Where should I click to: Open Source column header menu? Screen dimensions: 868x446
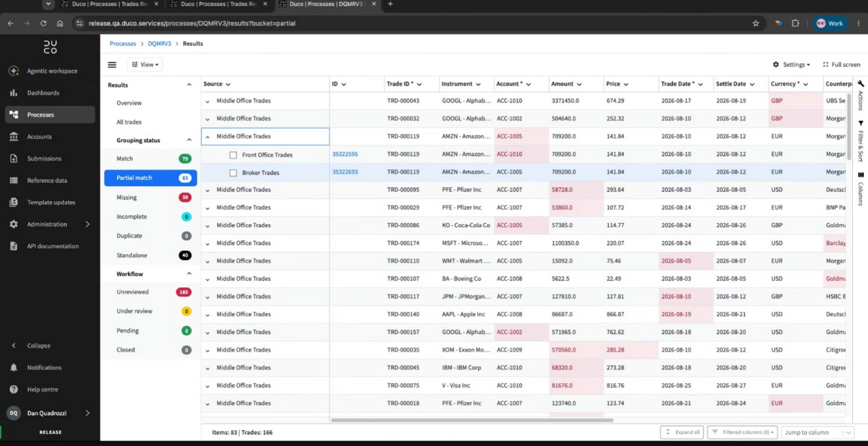[x=228, y=85]
